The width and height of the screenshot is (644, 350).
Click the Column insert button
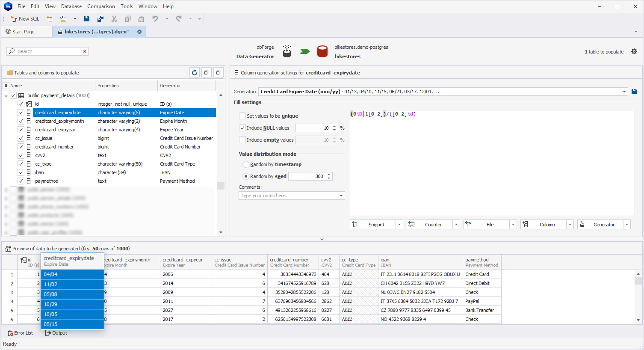[x=544, y=225]
